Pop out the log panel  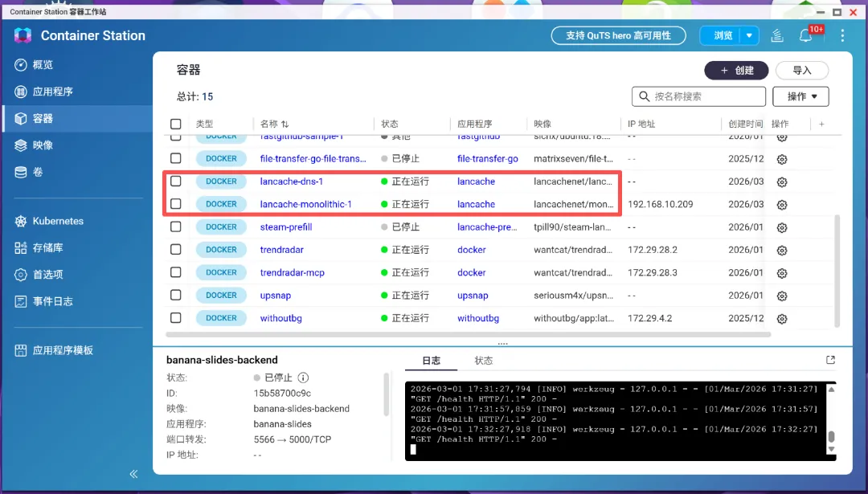830,360
